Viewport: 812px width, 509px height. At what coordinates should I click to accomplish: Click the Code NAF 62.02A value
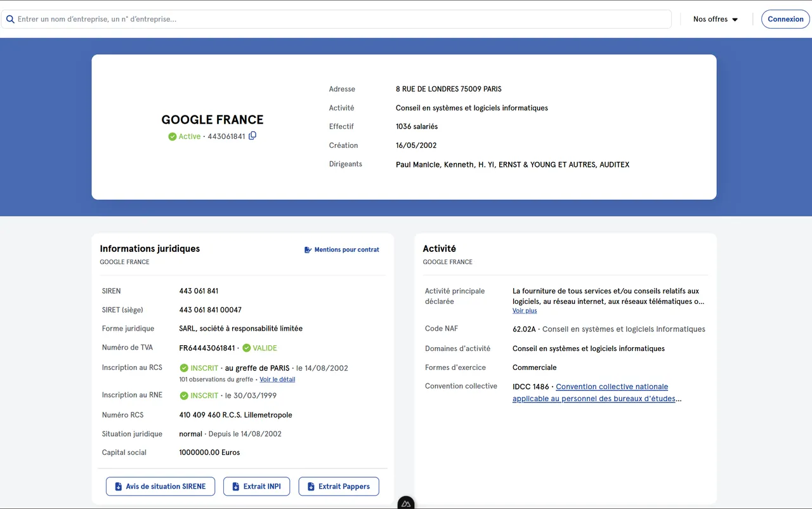tap(525, 329)
